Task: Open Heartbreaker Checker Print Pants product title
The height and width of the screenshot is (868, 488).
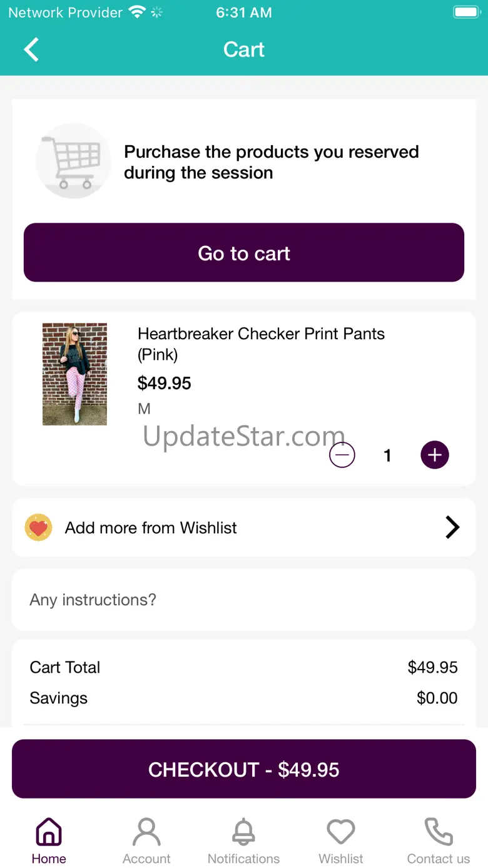Action: (x=261, y=344)
